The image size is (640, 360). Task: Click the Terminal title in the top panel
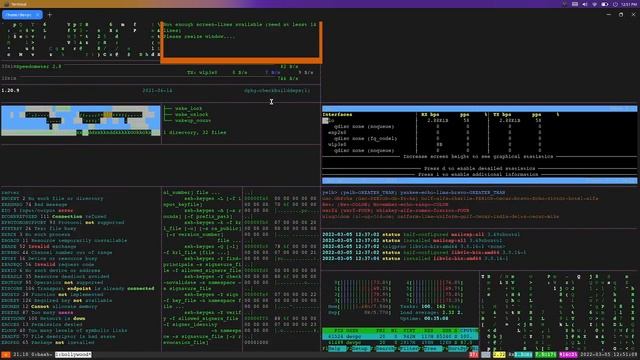click(x=19, y=4)
